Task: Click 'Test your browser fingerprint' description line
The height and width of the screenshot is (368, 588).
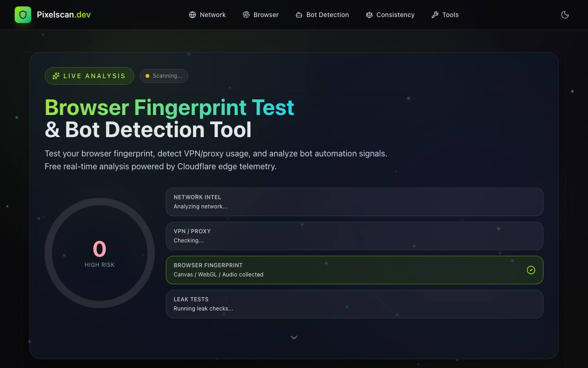Action: coord(216,154)
